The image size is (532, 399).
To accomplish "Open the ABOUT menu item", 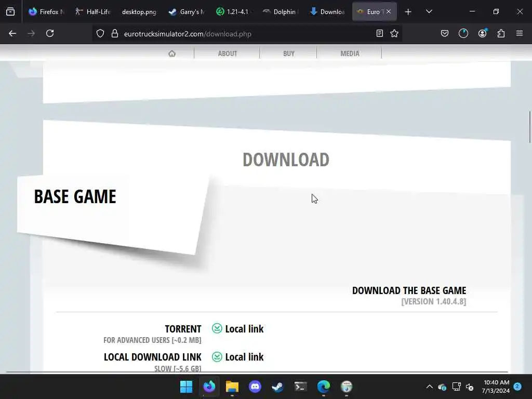I will click(x=228, y=54).
